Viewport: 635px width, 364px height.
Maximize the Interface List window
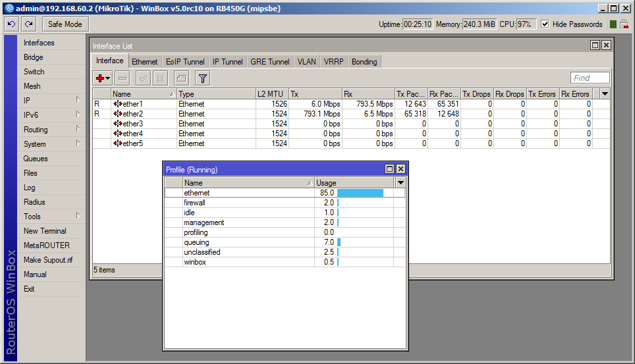click(x=595, y=45)
